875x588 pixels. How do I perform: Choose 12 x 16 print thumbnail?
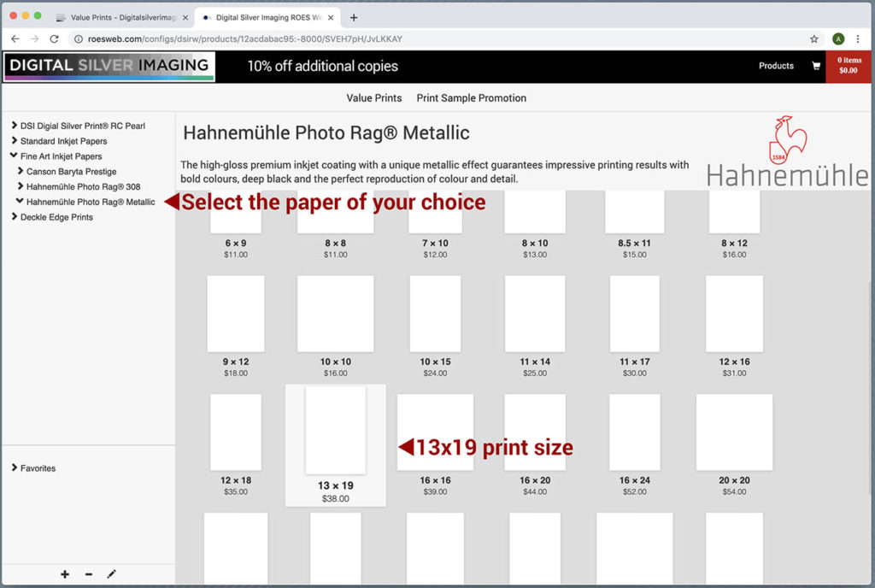734,314
